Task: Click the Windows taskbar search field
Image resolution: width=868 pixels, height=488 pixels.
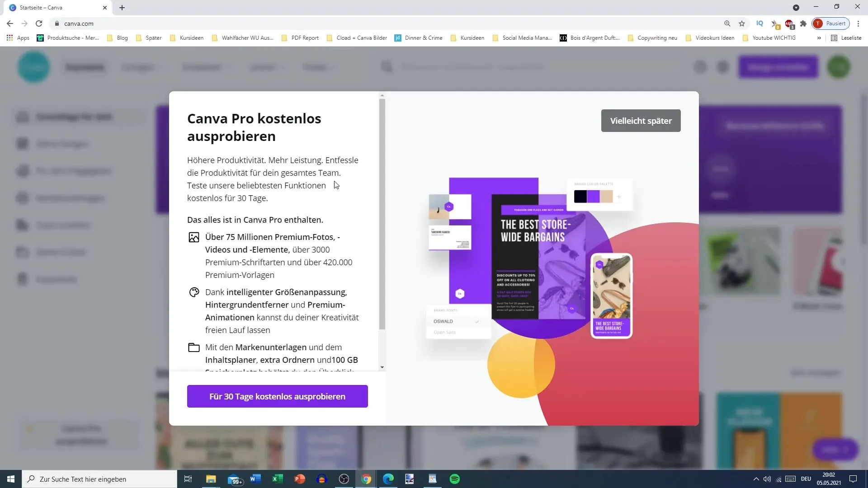Action: pos(99,479)
